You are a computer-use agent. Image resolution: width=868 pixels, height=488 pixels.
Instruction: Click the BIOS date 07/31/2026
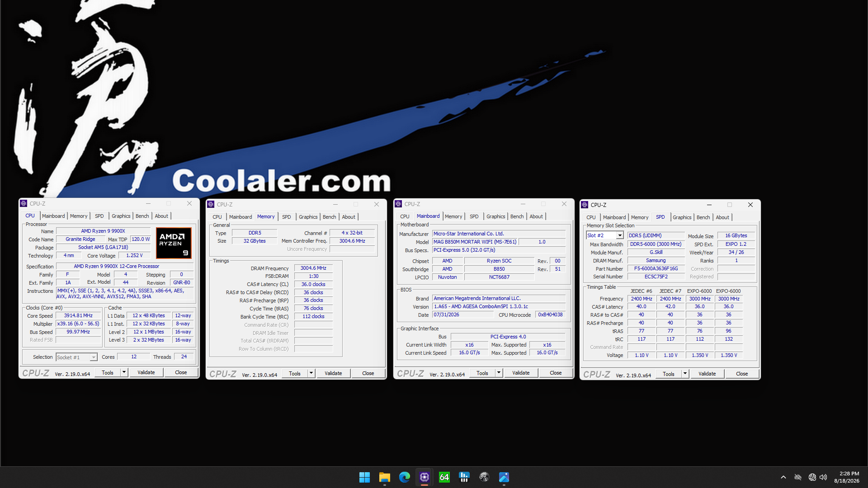[463, 315]
